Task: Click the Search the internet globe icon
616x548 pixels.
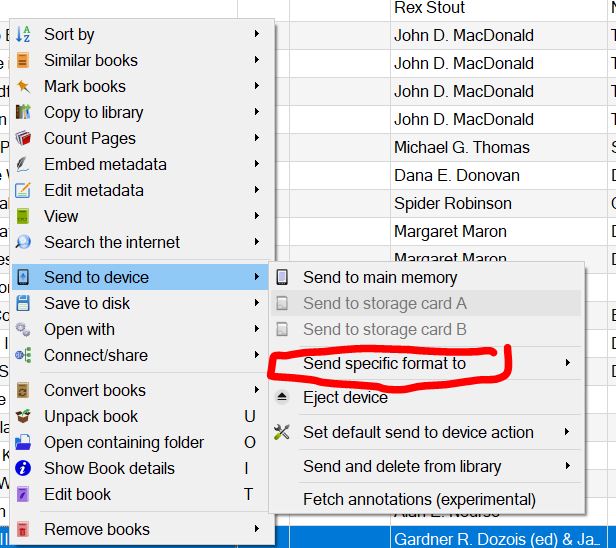Action: [x=24, y=242]
